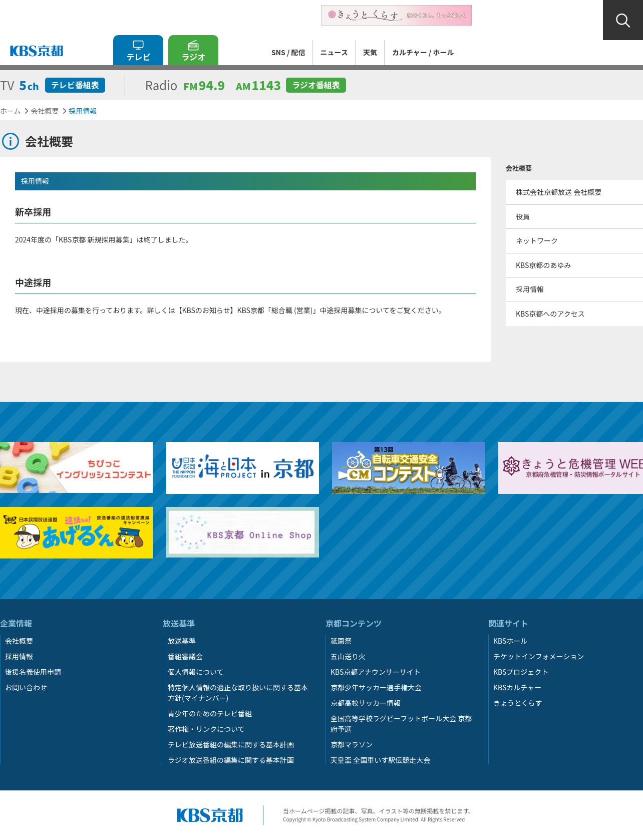
Task: Click KBS京都アナウンサーサイト link
Action: tap(375, 672)
